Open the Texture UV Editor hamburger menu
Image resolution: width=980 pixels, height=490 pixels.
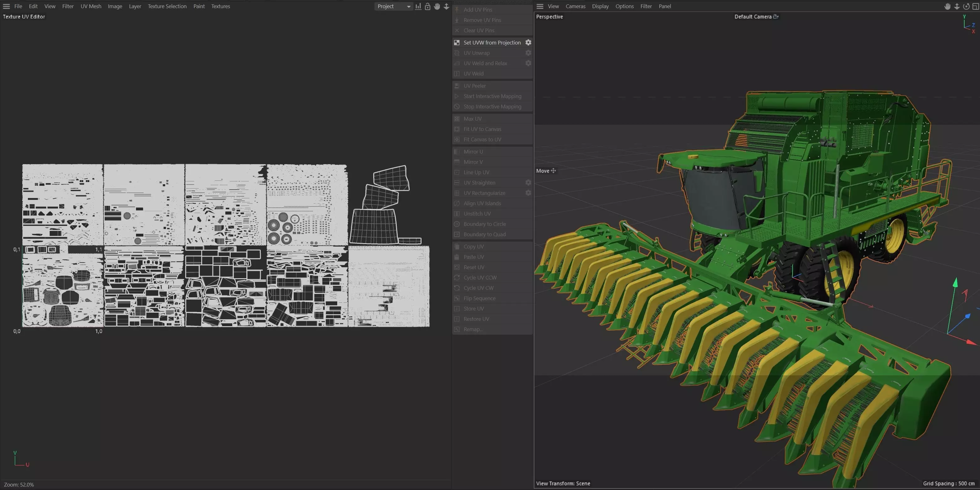click(x=6, y=6)
